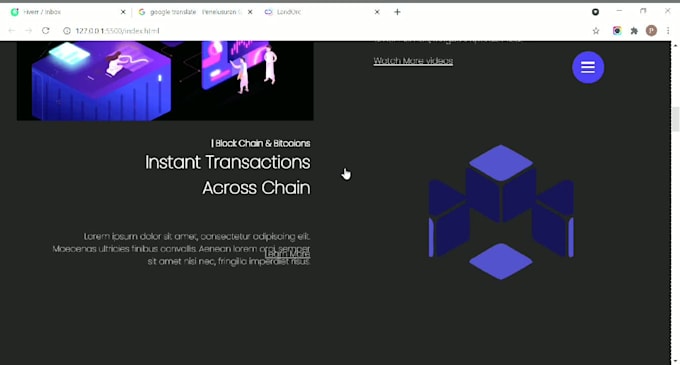Open a new tab with the plus button
680x365 pixels.
[397, 12]
